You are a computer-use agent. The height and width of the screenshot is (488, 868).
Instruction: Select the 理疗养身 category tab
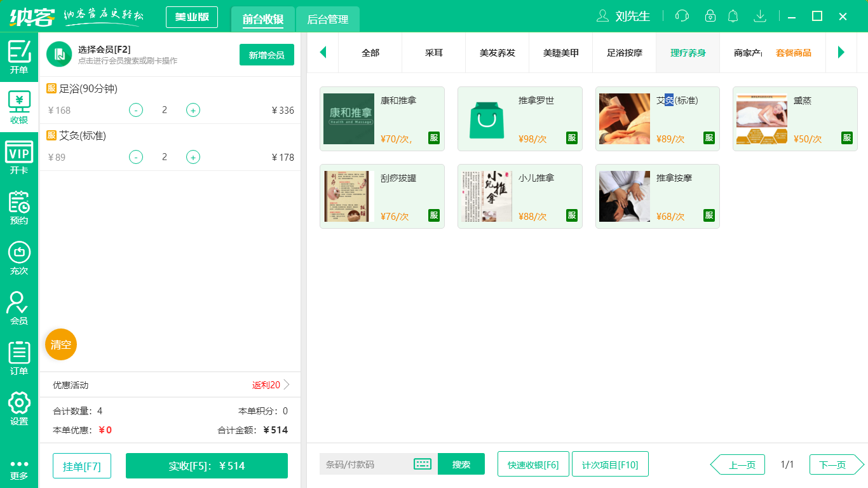[x=688, y=53]
